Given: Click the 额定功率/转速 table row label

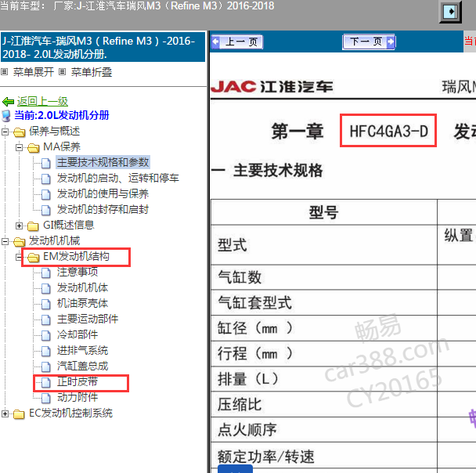Looking at the screenshot, I should (x=266, y=457).
